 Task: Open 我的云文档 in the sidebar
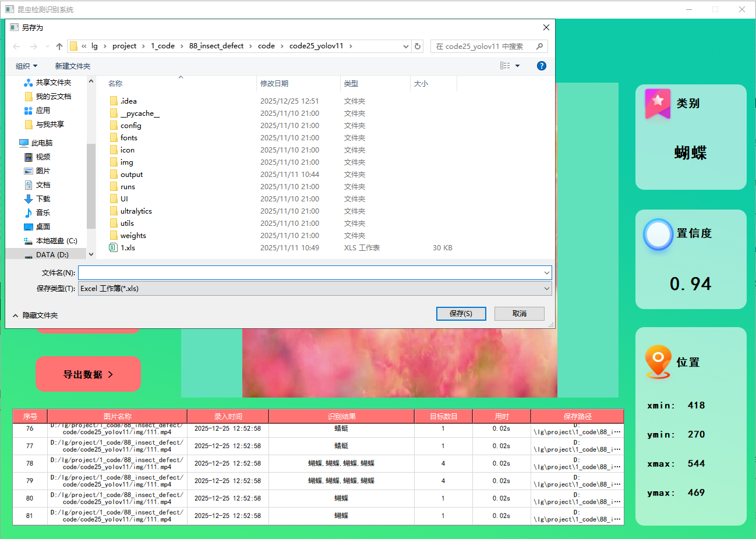click(48, 97)
